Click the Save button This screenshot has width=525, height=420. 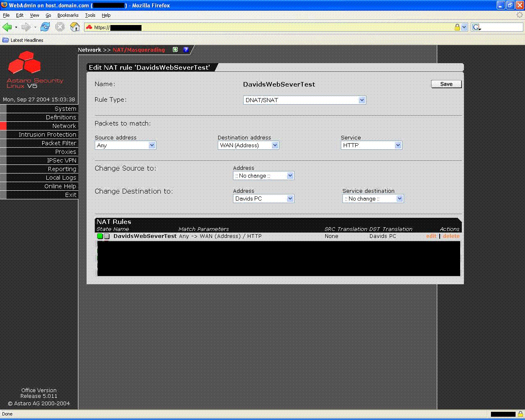coord(446,84)
